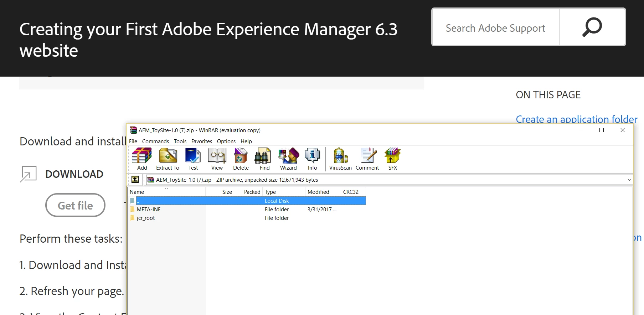The width and height of the screenshot is (644, 315).
Task: Click the jcr_root folder icon
Action: (132, 218)
